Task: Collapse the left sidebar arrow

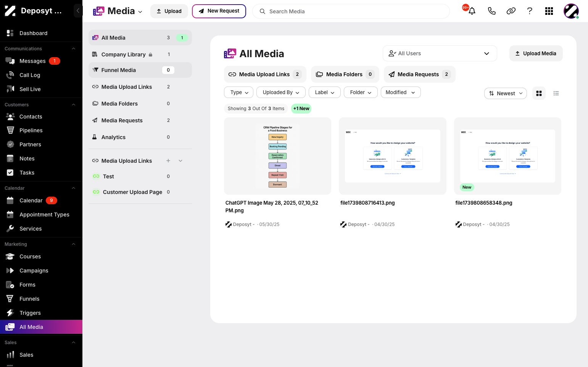Action: pos(78,11)
